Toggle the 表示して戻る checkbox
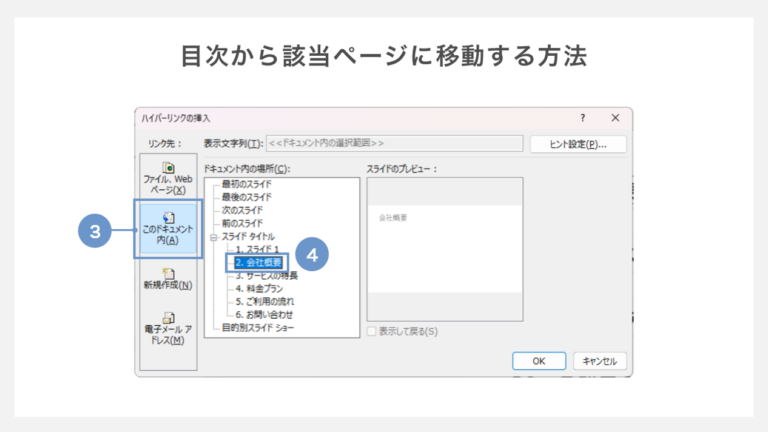Screen dimensions: 768x432 (x=373, y=331)
